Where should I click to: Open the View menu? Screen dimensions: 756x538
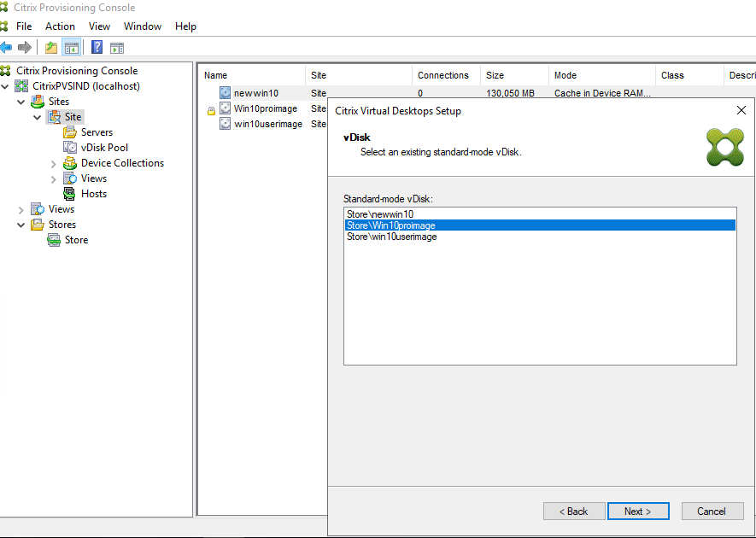[99, 26]
